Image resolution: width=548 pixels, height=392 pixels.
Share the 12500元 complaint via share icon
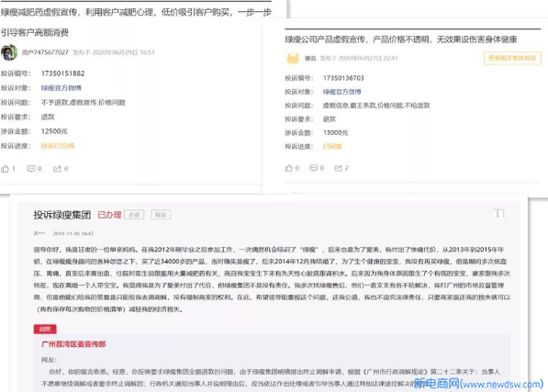point(57,169)
